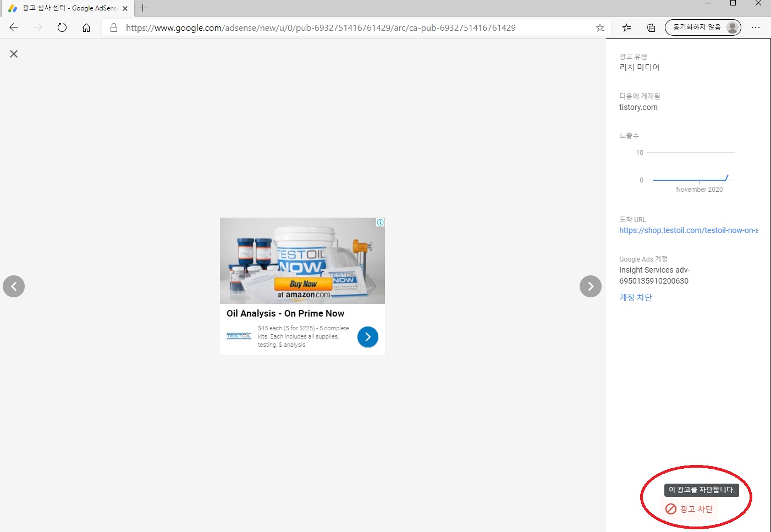Click the 계정 차단 link to block account
The width and height of the screenshot is (771, 532).
click(x=636, y=297)
